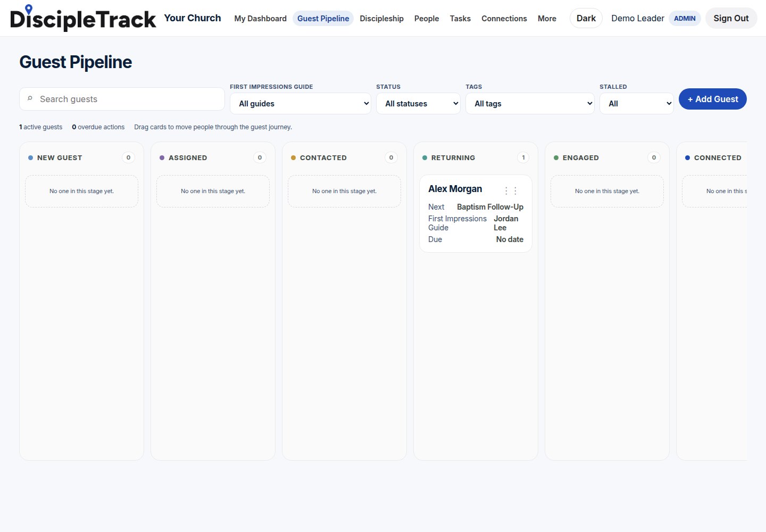
Task: Click the Returning column header
Action: coord(453,157)
